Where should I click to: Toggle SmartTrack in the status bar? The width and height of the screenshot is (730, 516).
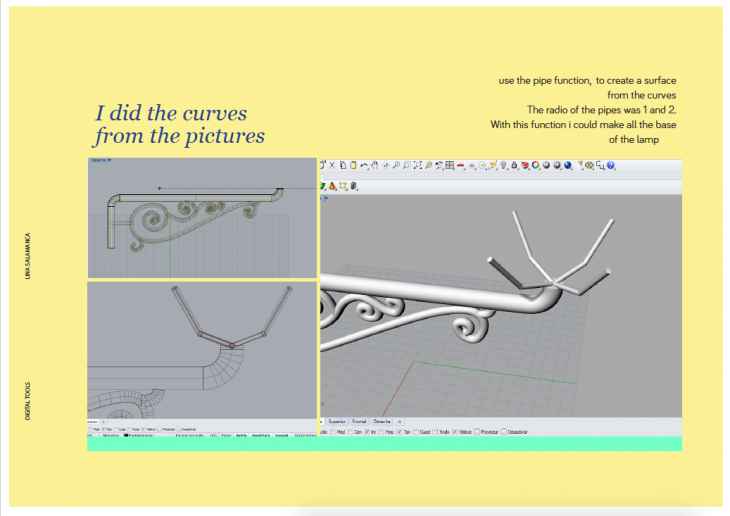click(261, 436)
